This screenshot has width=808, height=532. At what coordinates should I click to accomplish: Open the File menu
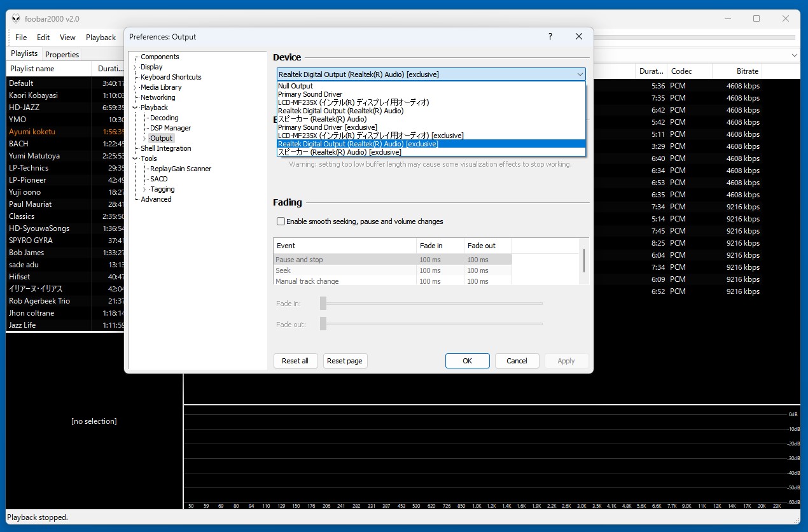21,38
